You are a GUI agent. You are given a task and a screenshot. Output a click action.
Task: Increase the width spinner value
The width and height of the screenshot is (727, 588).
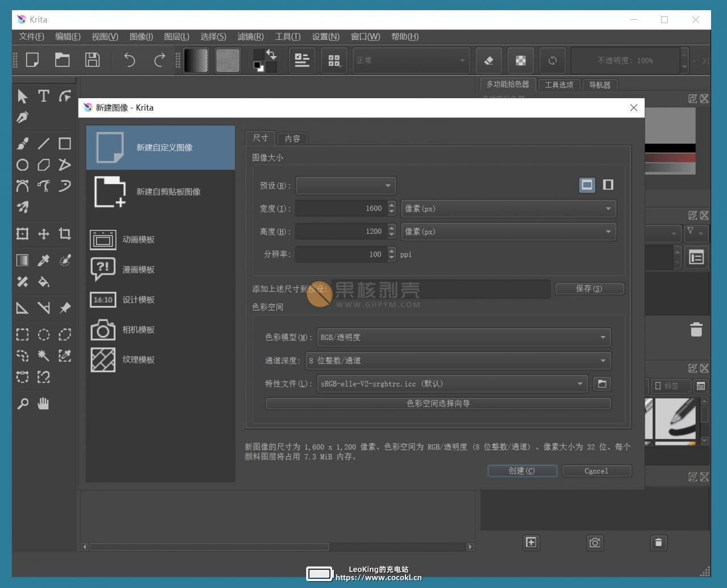click(x=391, y=204)
